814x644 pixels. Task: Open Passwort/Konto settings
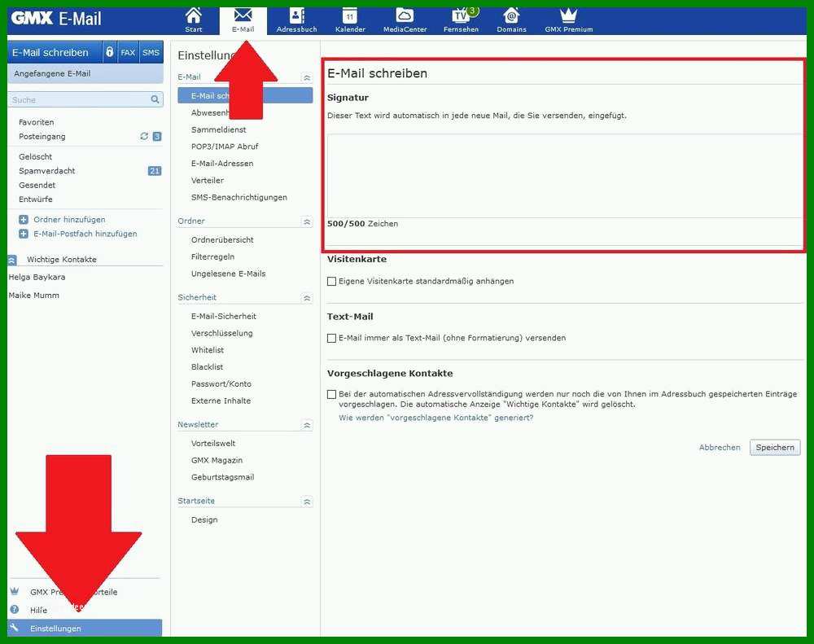click(221, 383)
